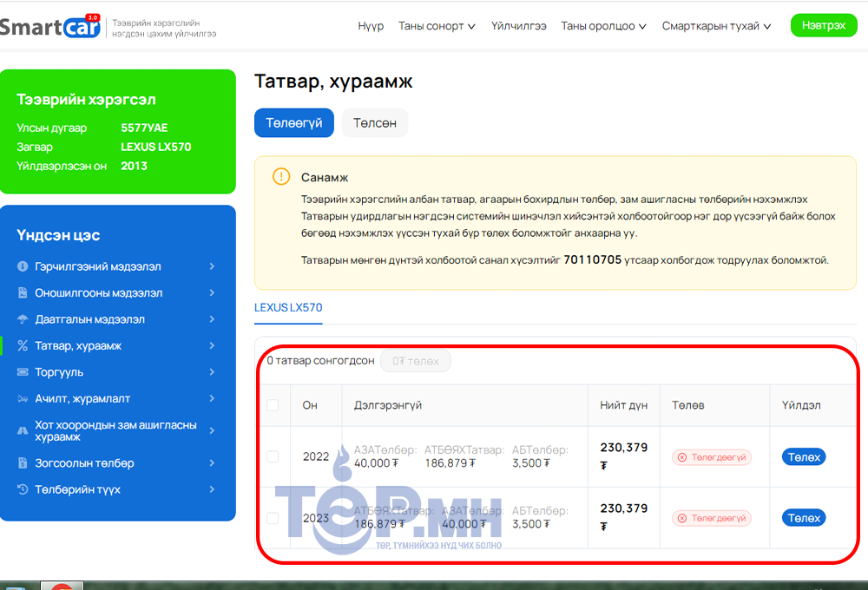Click the ticket icon beside Торгууль

coord(23,372)
